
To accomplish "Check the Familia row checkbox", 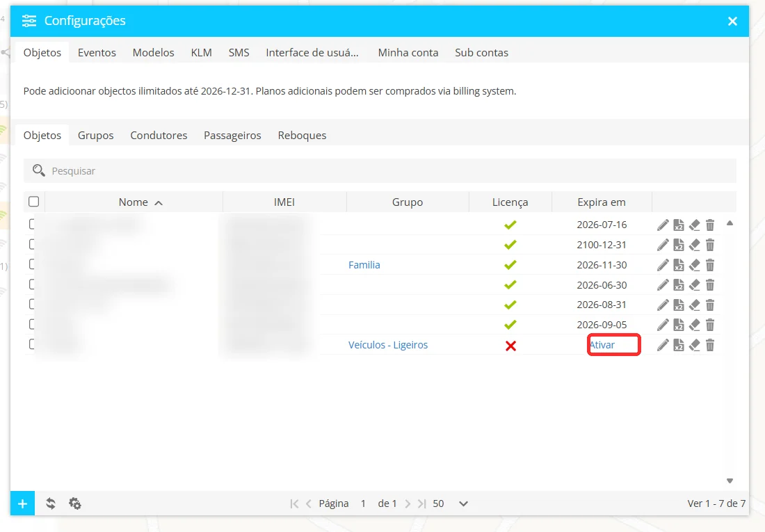I will [32, 264].
